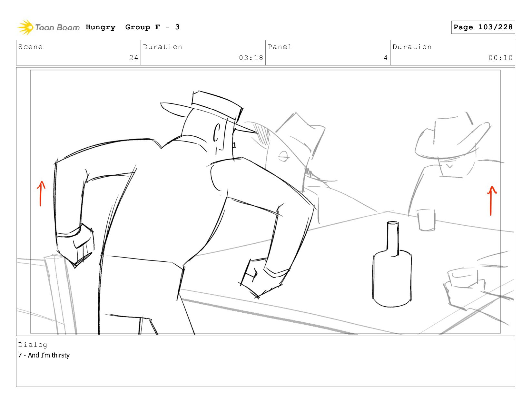Select dialog line '7 - And I'm thirsty'
This screenshot has width=532, height=411.
click(44, 355)
